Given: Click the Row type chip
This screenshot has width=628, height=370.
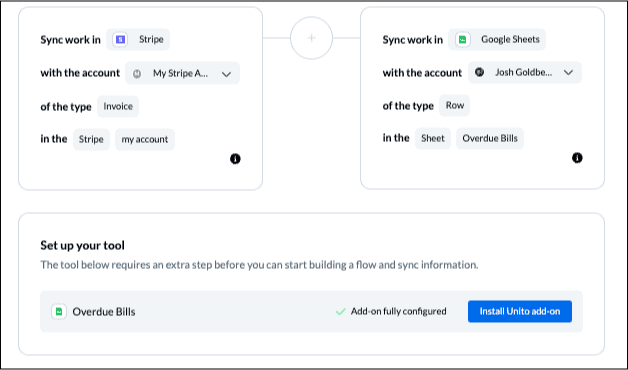Looking at the screenshot, I should (x=455, y=105).
